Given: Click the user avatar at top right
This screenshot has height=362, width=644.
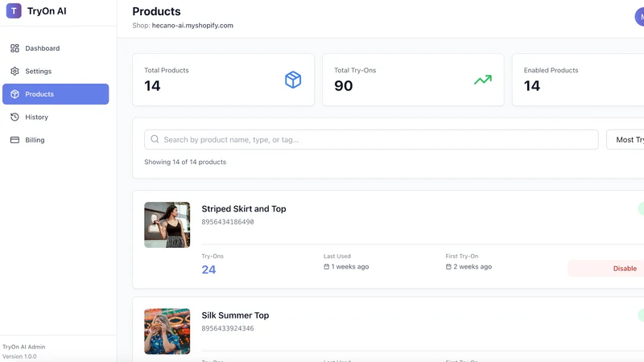Looking at the screenshot, I should pos(639,17).
